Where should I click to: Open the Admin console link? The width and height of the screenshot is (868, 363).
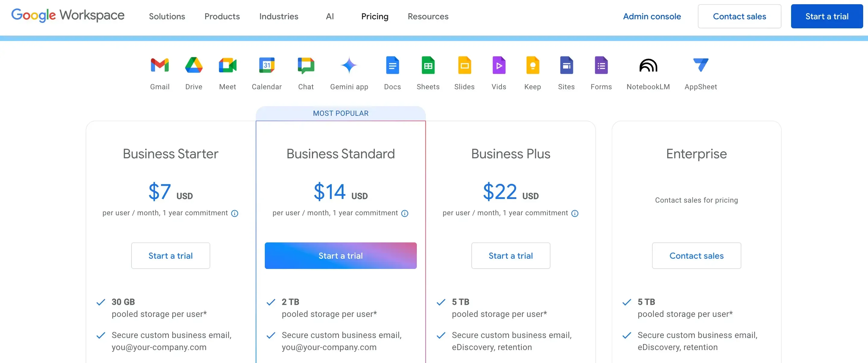pos(652,16)
